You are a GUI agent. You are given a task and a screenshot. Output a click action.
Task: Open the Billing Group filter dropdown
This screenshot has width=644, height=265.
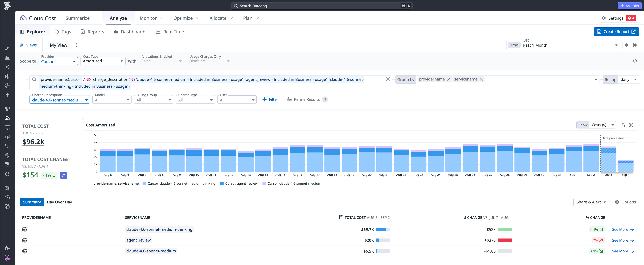[x=153, y=100]
